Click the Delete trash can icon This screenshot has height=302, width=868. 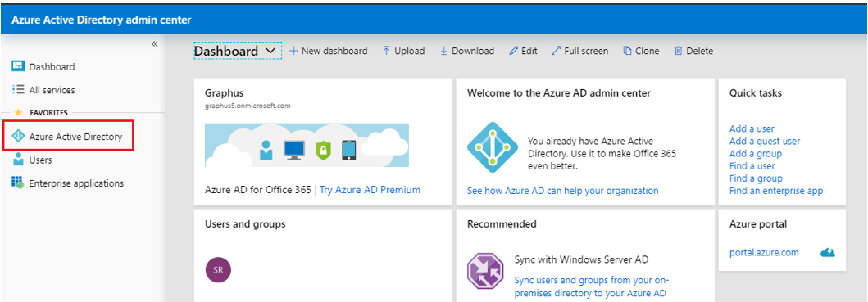[x=678, y=51]
